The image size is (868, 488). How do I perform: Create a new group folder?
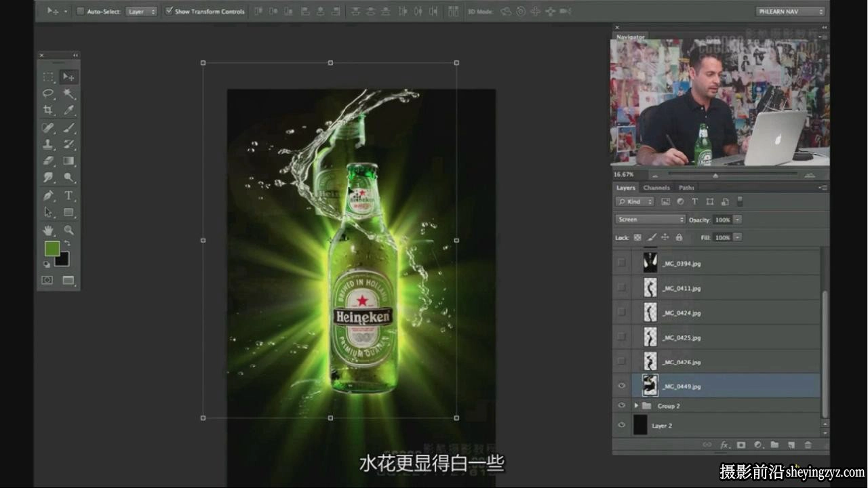point(774,445)
